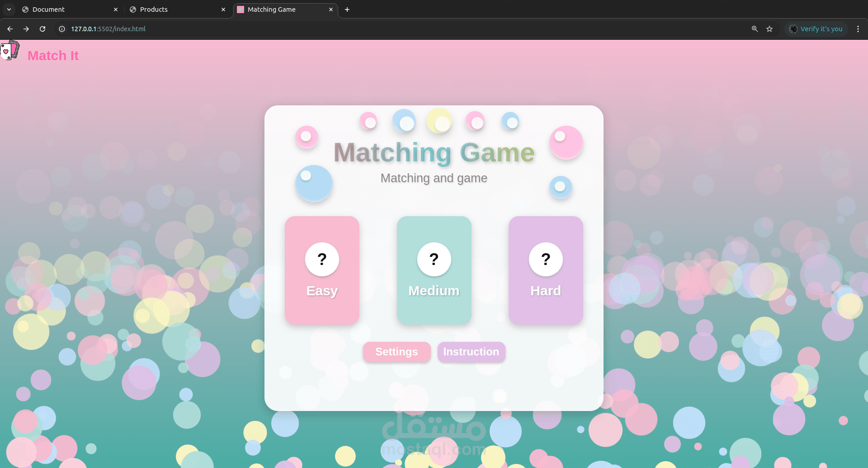Switch to the Products browser tab
868x468 pixels.
pos(177,9)
